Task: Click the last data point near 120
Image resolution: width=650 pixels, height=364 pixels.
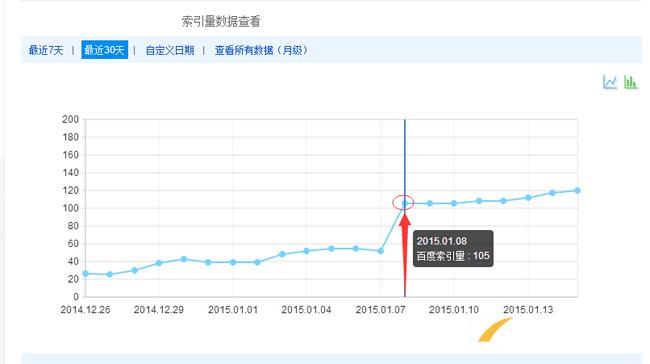Action: (577, 190)
